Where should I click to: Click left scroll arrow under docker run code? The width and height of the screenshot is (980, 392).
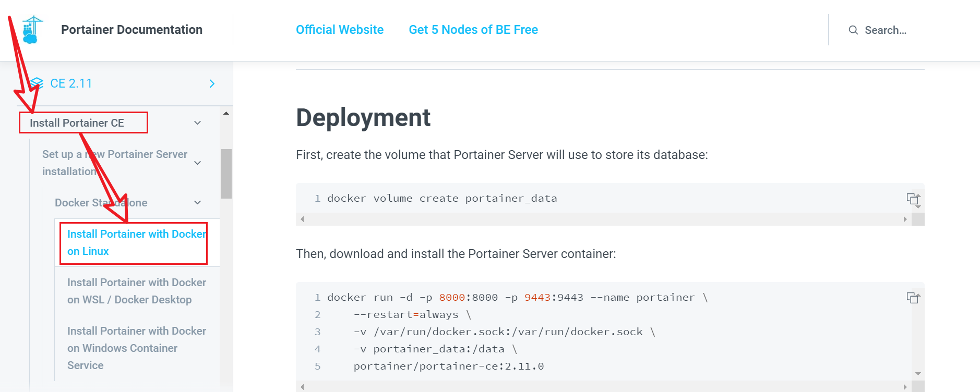pos(302,387)
